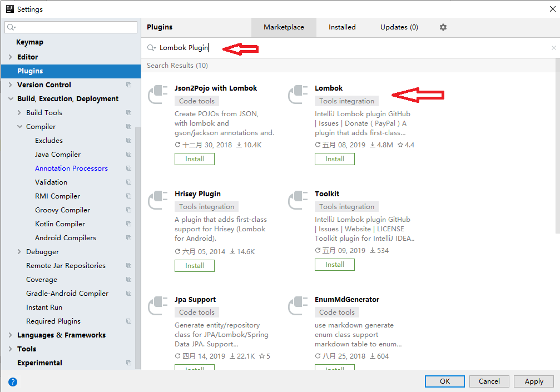Viewport: 560px width, 392px height.
Task: Click the Lombok plugin icon
Action: tap(298, 95)
